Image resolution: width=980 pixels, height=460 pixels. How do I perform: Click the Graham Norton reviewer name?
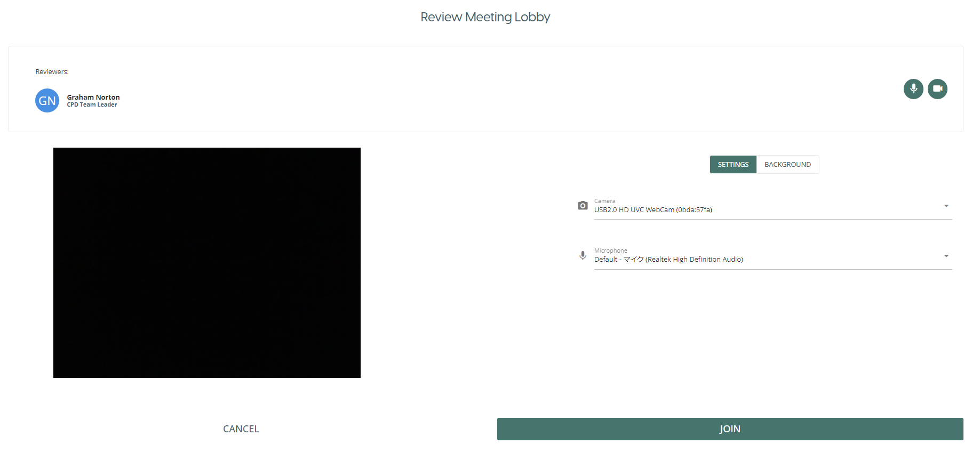point(93,97)
